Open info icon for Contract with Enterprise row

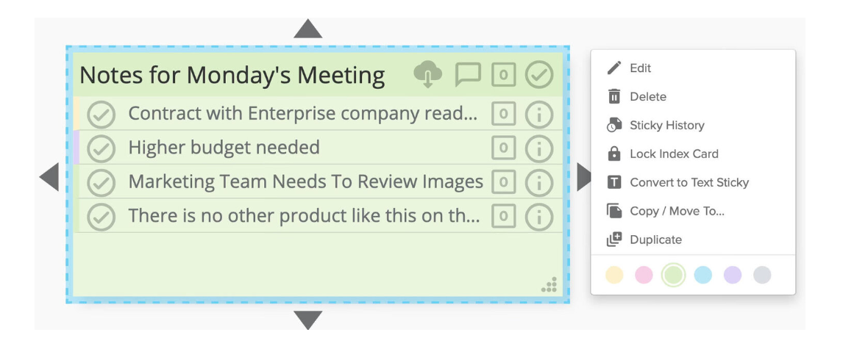[539, 115]
